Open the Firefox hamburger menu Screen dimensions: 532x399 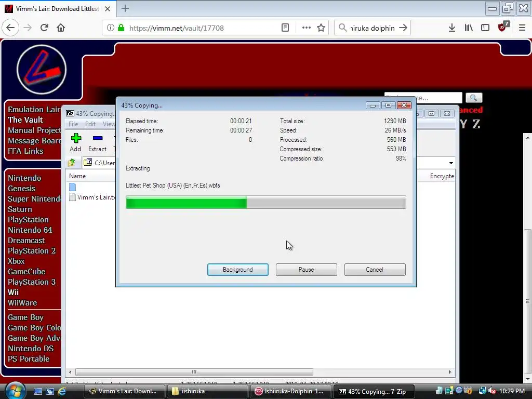[522, 28]
